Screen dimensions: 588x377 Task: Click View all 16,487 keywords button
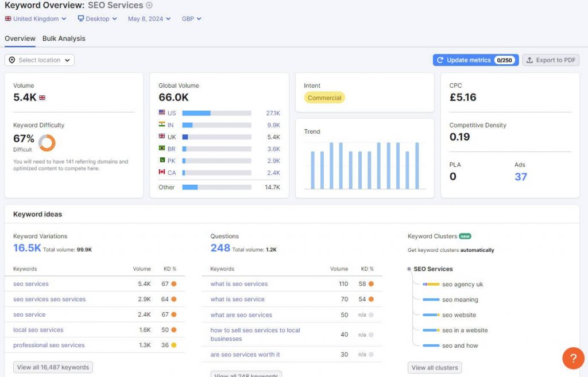pos(53,367)
